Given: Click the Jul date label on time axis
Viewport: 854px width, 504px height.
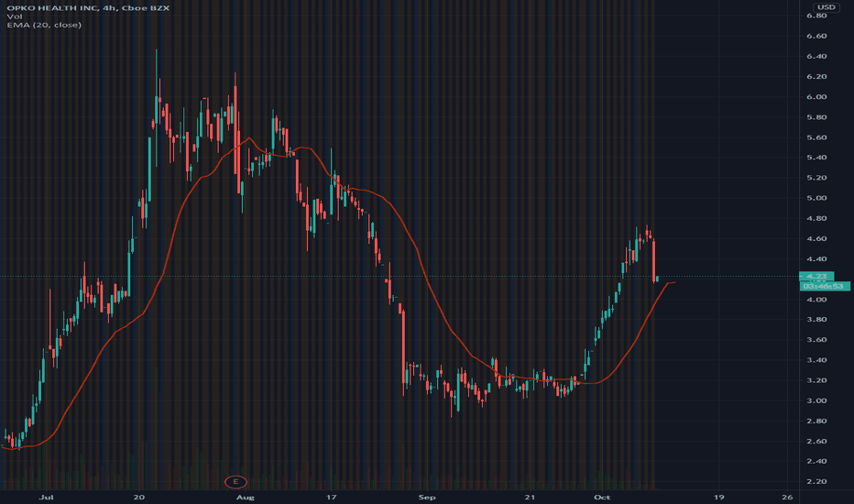Looking at the screenshot, I should (47, 497).
